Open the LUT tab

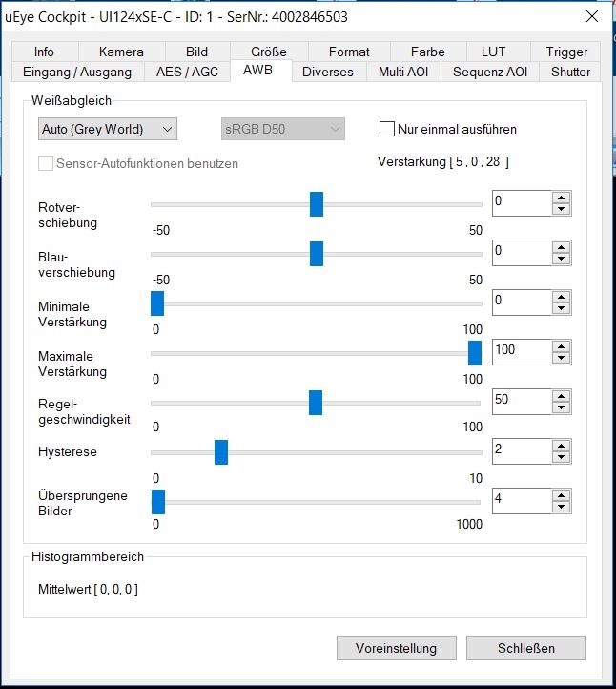493,52
